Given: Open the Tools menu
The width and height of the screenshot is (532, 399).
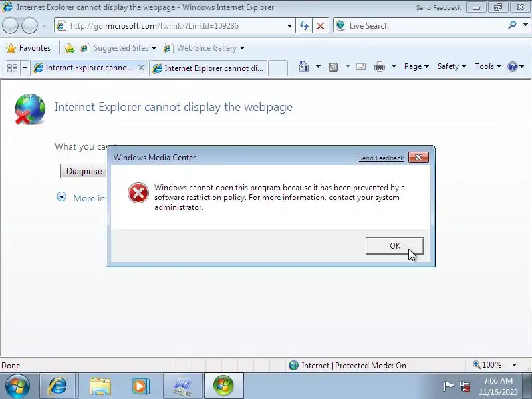Looking at the screenshot, I should click(x=487, y=66).
